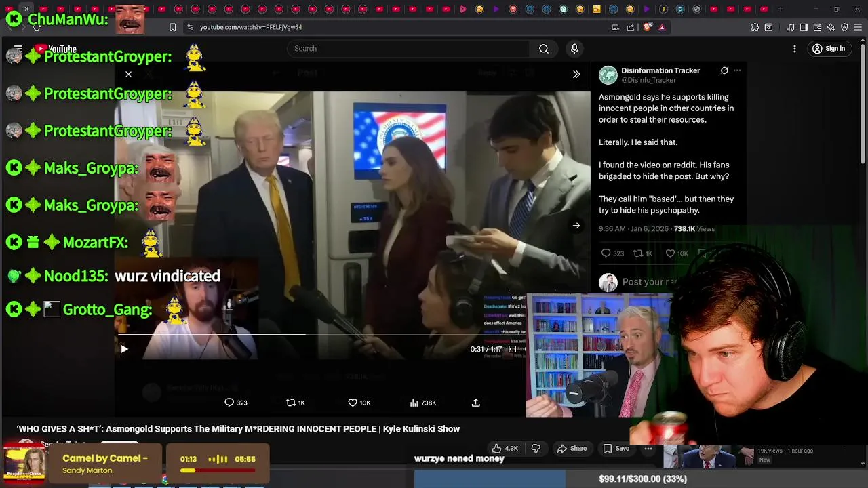Viewport: 868px width, 488px height.
Task: Go to next media with right arrow
Action: tap(576, 226)
